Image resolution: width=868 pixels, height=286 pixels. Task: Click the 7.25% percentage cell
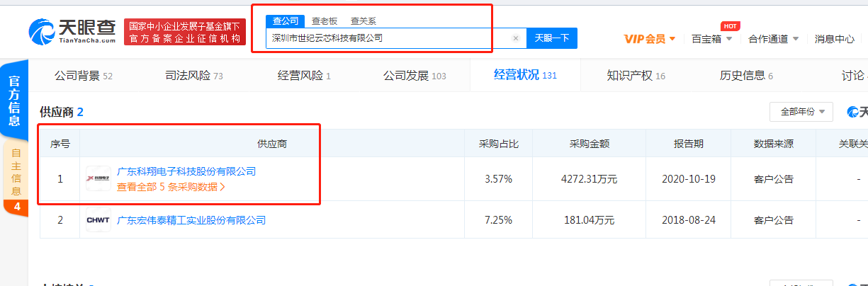[x=498, y=220]
